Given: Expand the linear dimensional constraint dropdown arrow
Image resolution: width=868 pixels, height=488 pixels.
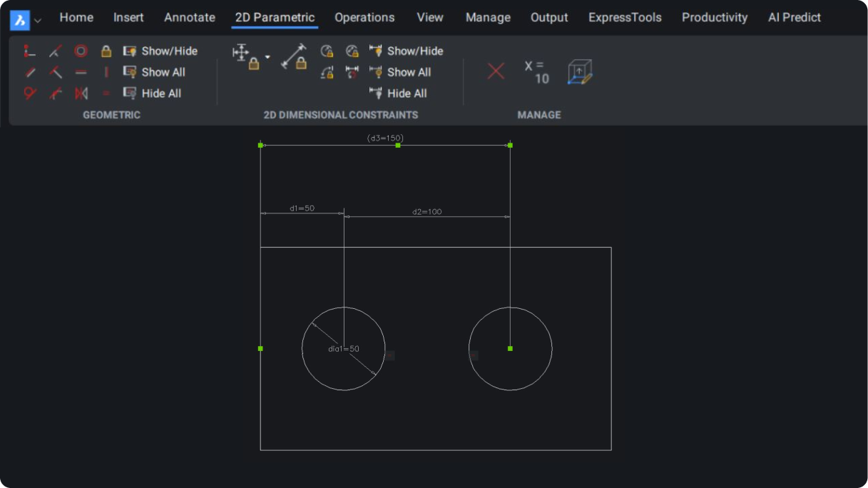Looking at the screenshot, I should (x=267, y=56).
